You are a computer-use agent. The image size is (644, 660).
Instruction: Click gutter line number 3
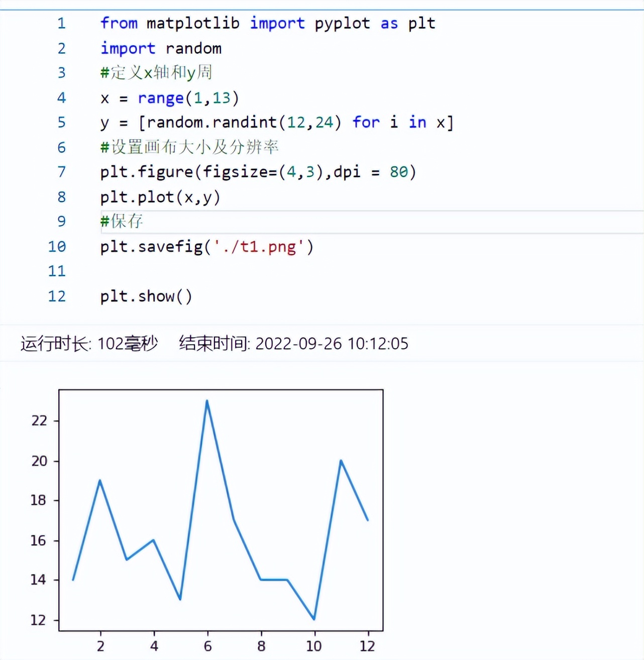pos(61,73)
